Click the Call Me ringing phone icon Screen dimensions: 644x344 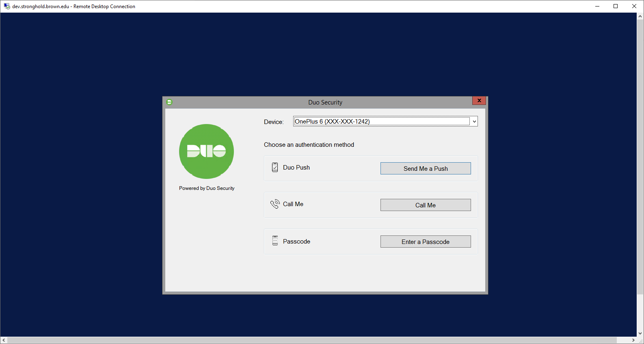click(275, 204)
